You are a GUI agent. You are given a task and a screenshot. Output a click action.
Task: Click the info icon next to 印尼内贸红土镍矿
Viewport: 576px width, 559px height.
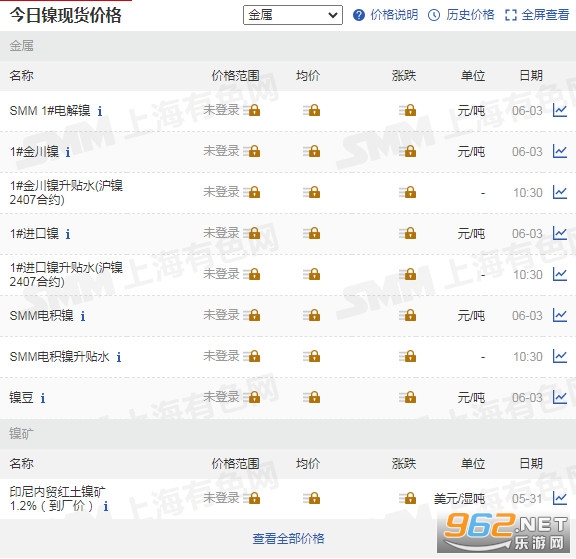[106, 507]
